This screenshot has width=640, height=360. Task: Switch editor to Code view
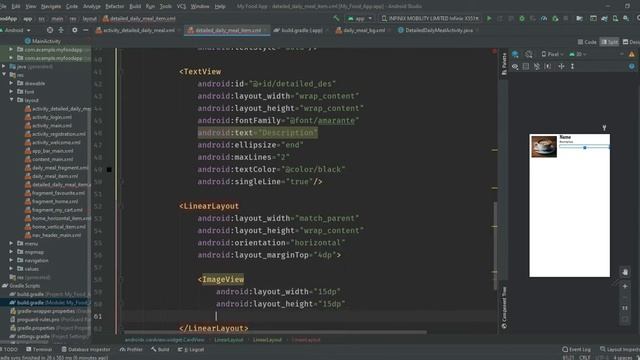pos(587,42)
